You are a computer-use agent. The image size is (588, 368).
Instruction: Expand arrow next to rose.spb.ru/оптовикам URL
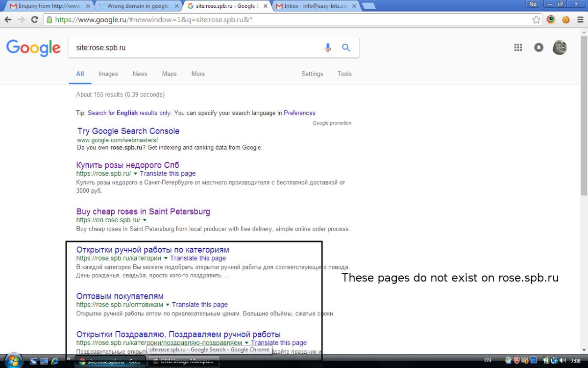[x=168, y=305]
